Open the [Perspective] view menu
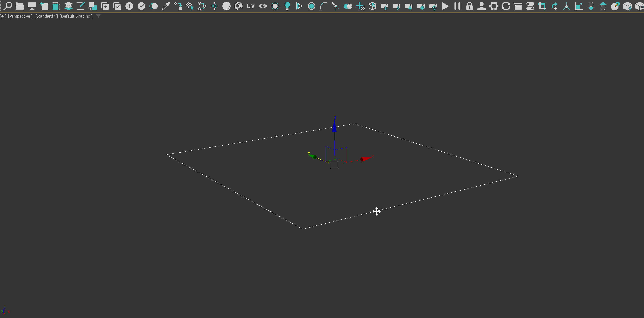Viewport: 644px width, 318px height. click(x=20, y=16)
